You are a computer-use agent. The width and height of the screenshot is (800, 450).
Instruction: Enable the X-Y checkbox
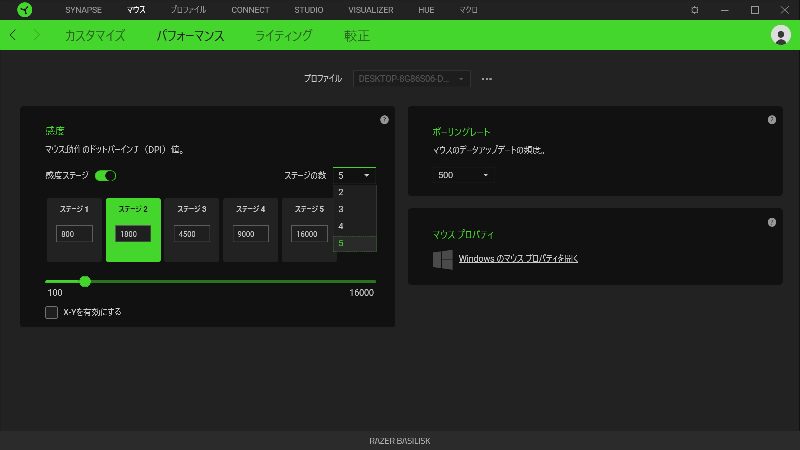[51, 312]
